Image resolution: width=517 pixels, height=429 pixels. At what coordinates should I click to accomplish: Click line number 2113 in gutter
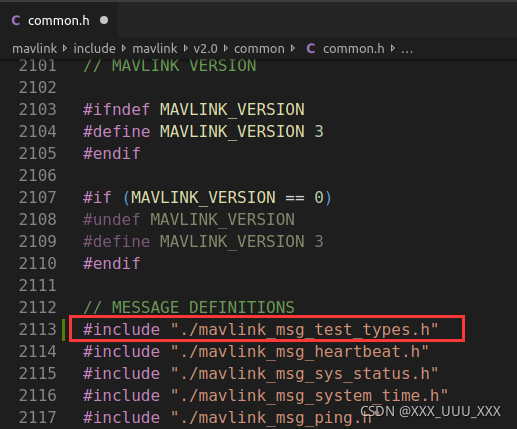[x=38, y=329]
